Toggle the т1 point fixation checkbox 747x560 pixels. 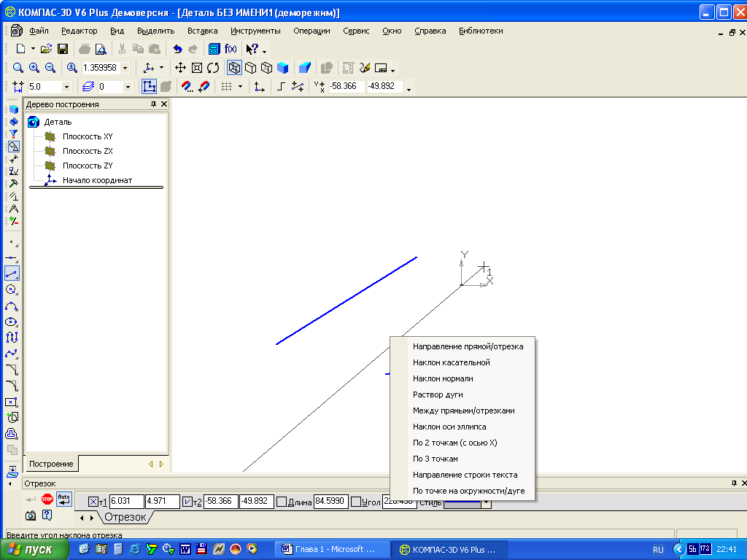click(93, 502)
